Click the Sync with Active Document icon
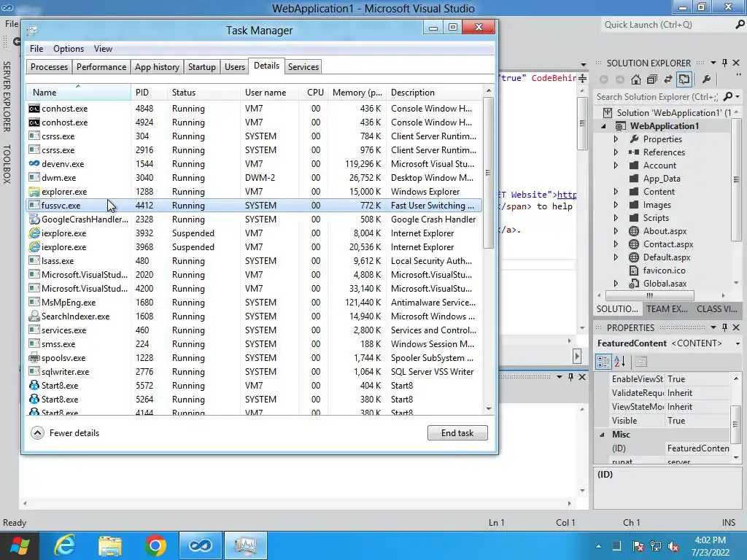This screenshot has height=560, width=747. point(668,79)
